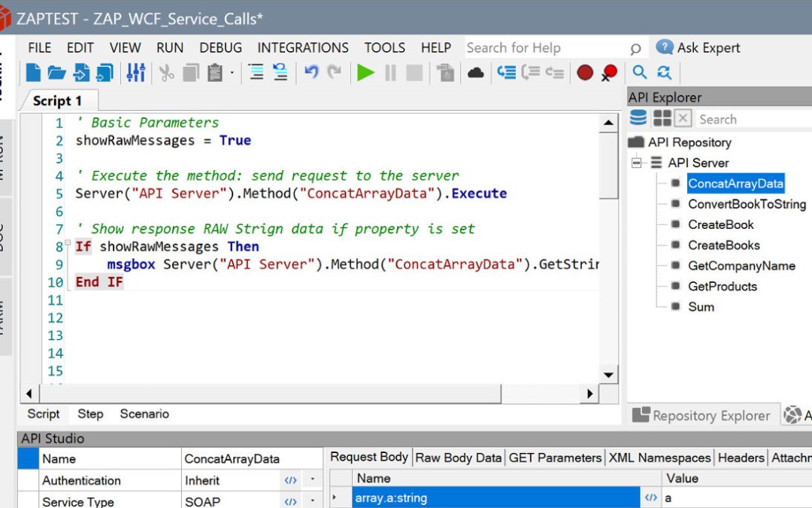812x508 pixels.
Task: Click the green Run script play button
Action: tap(365, 73)
